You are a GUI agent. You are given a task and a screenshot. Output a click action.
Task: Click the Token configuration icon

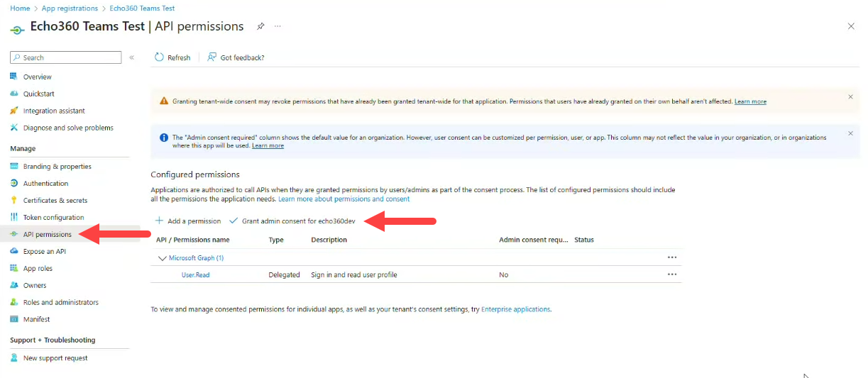14,217
